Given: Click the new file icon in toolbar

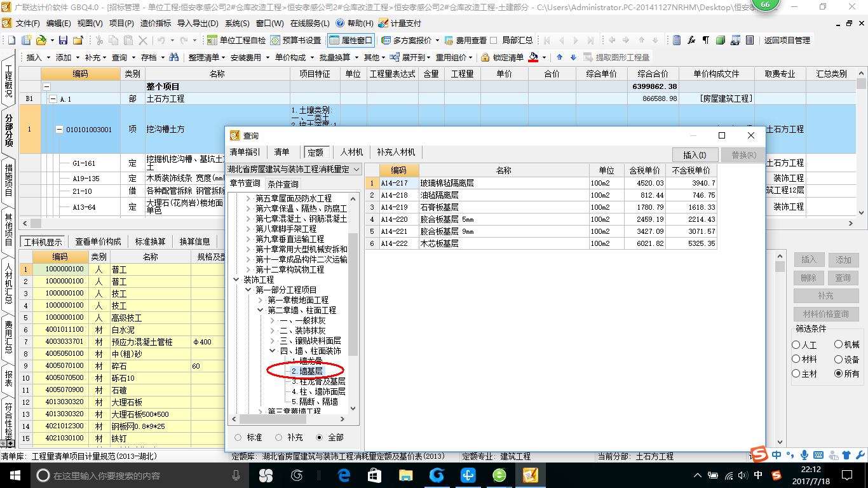Looking at the screenshot, I should [x=13, y=40].
